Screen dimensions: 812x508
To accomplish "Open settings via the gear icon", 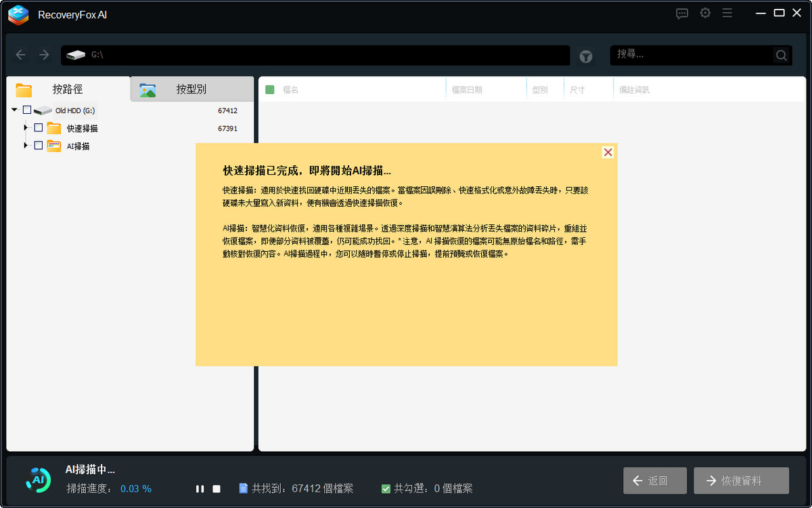I will point(705,14).
